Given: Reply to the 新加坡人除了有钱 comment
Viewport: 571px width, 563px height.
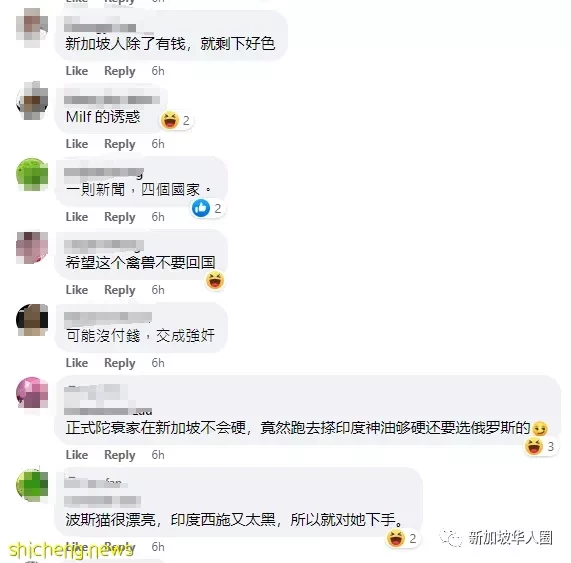Looking at the screenshot, I should pyautogui.click(x=119, y=71).
